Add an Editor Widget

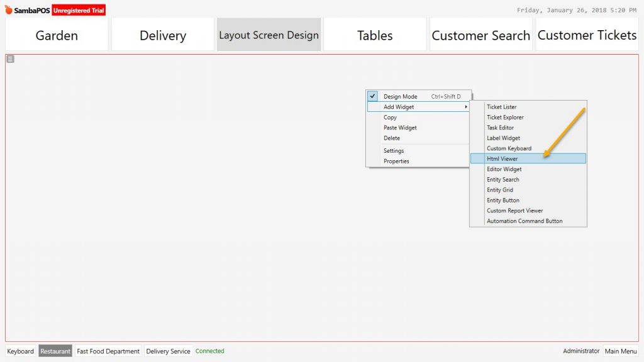pyautogui.click(x=528, y=169)
